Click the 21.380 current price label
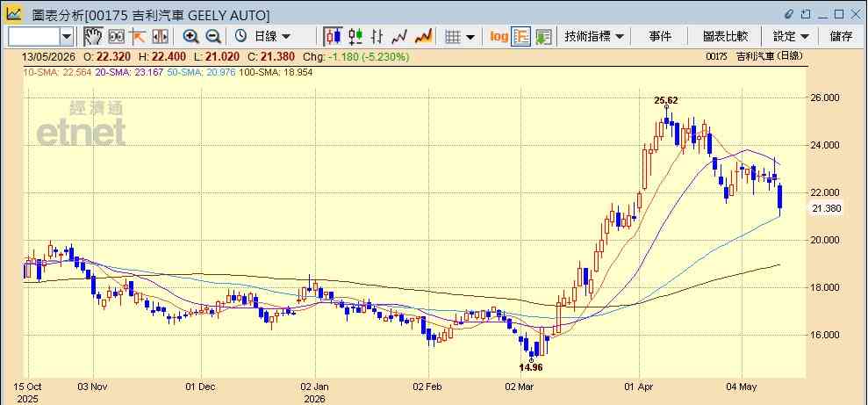The image size is (868, 405). pos(827,208)
